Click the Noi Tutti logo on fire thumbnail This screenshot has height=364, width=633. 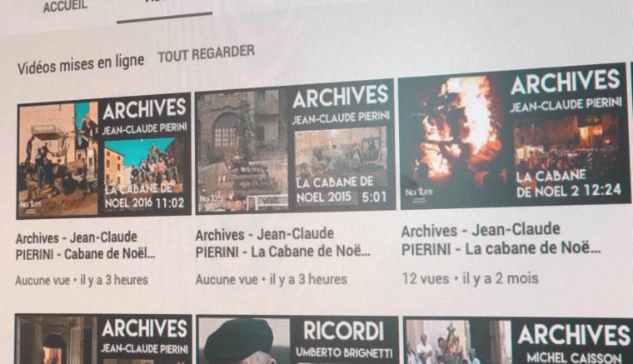419,193
